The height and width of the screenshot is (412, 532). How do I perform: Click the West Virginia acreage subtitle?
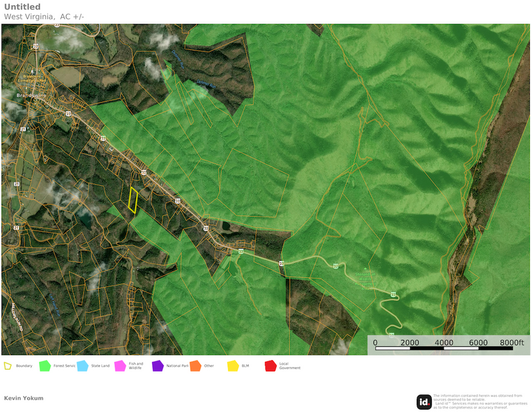tap(44, 16)
